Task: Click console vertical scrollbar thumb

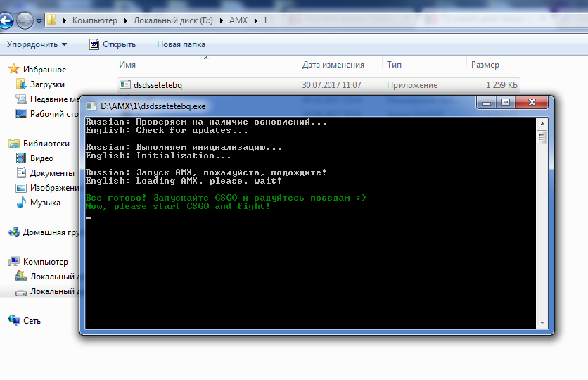Action: [x=542, y=137]
